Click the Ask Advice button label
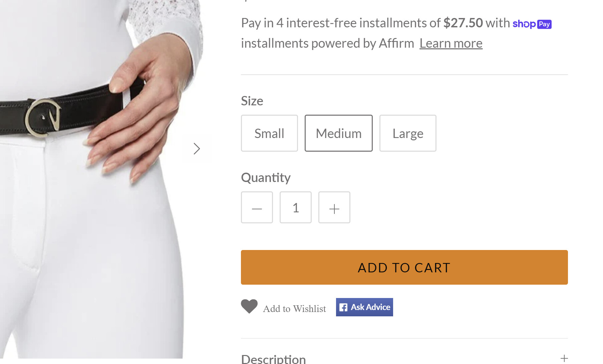This screenshot has width=603, height=364. [x=370, y=307]
